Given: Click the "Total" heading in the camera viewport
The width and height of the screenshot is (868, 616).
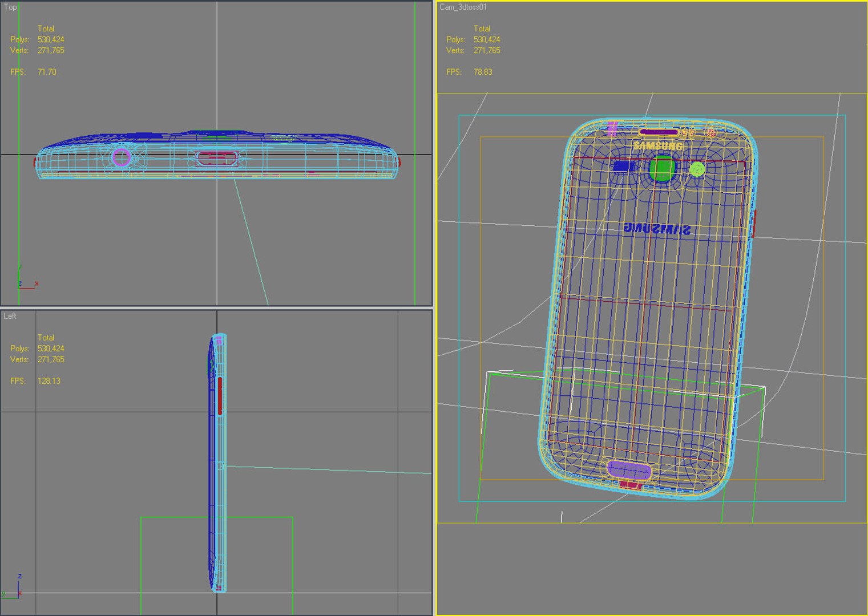Looking at the screenshot, I should coord(482,29).
